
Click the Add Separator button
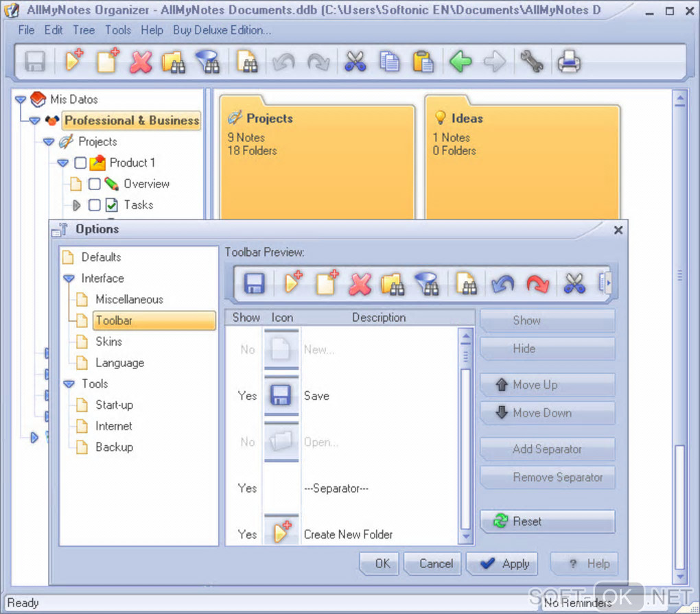click(548, 449)
